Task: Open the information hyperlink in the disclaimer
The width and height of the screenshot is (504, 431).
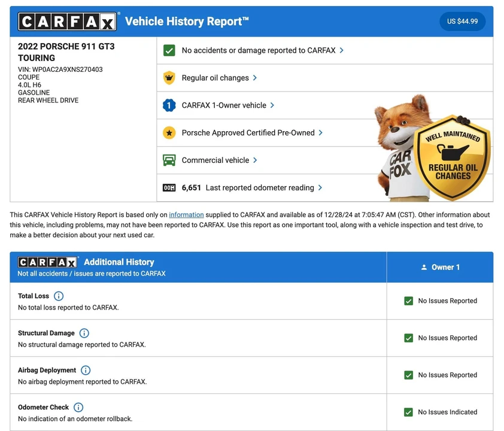Action: coord(186,215)
